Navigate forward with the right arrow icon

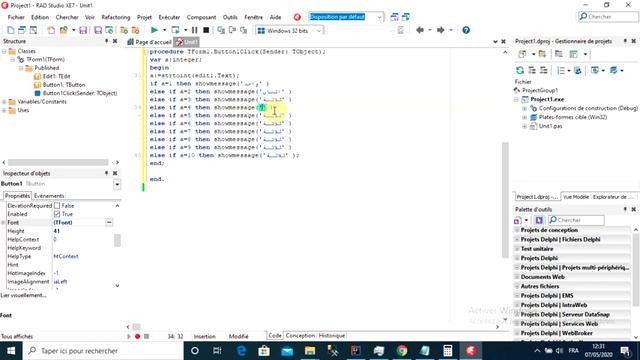[440, 30]
